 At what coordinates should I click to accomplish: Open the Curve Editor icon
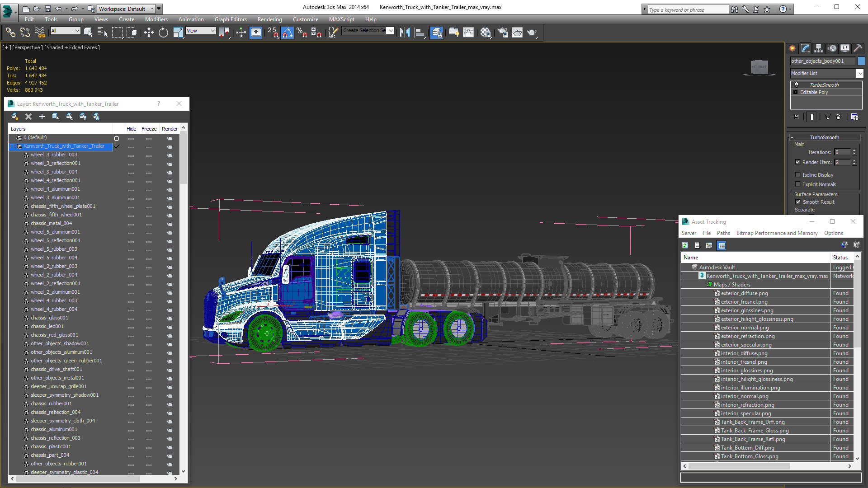(469, 32)
